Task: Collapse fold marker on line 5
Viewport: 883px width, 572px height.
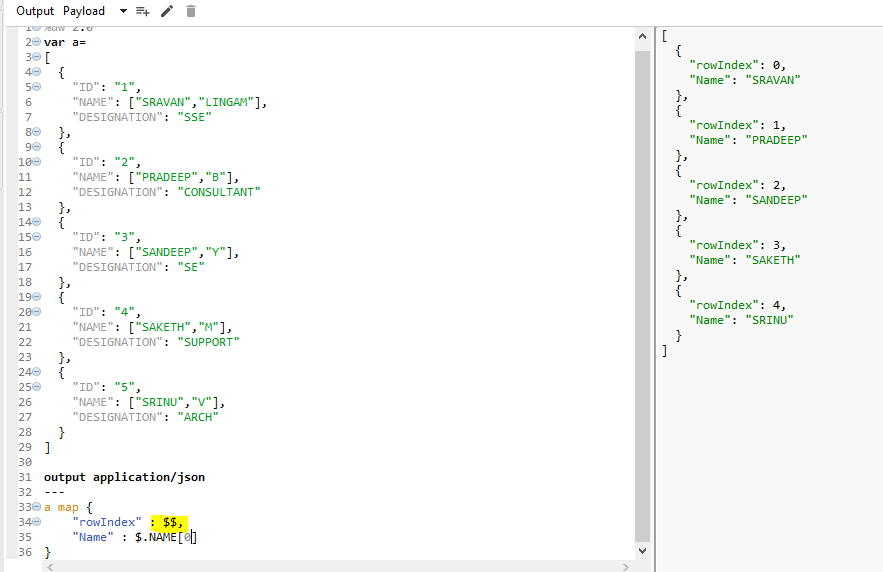Action: tap(37, 87)
